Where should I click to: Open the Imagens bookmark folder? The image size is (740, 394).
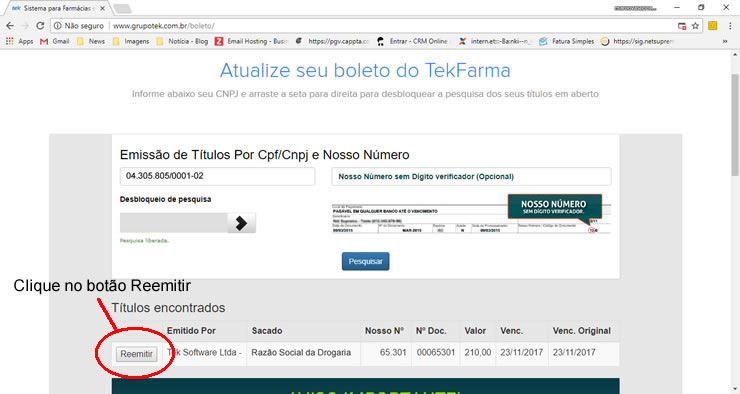click(131, 42)
